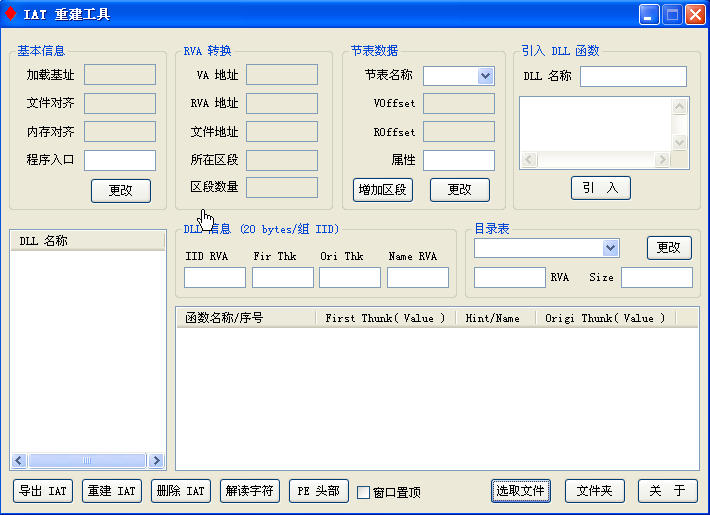Click the First Thunk column header
710x515 pixels.
tap(385, 318)
